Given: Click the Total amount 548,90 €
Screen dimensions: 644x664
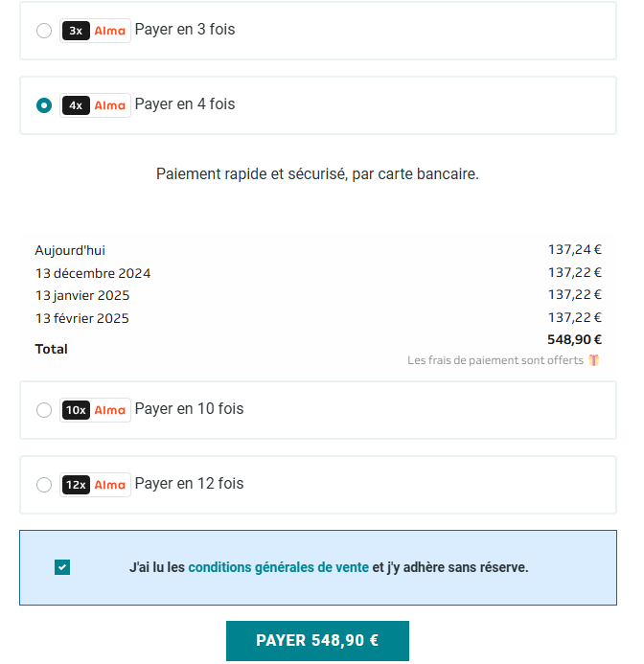Looking at the screenshot, I should point(574,339).
